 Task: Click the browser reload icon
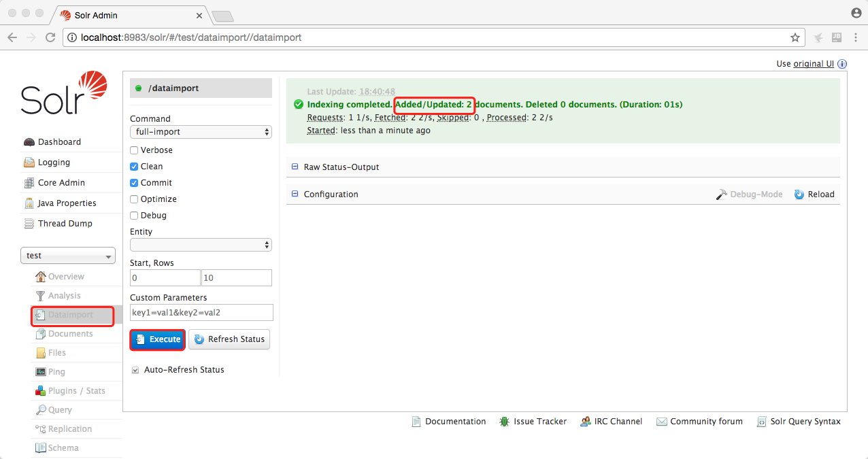click(x=50, y=37)
